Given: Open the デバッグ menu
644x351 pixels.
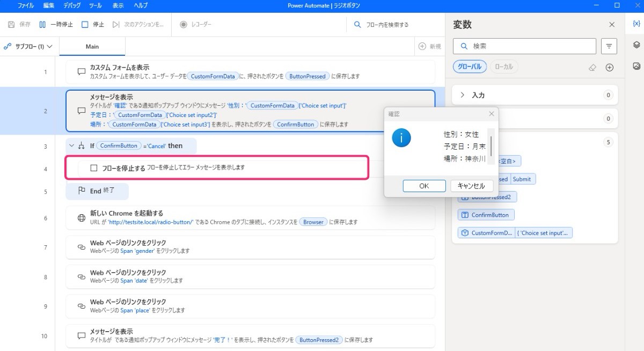Looking at the screenshot, I should coord(72,5).
